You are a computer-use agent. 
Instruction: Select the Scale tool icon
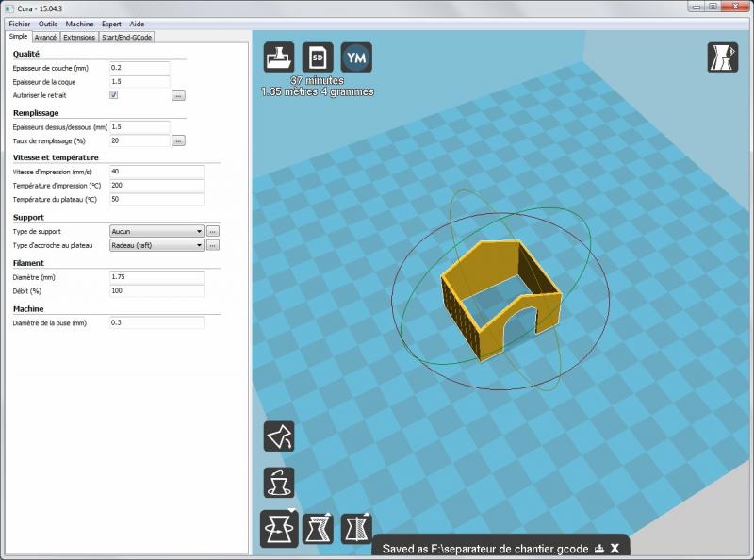pos(318,529)
